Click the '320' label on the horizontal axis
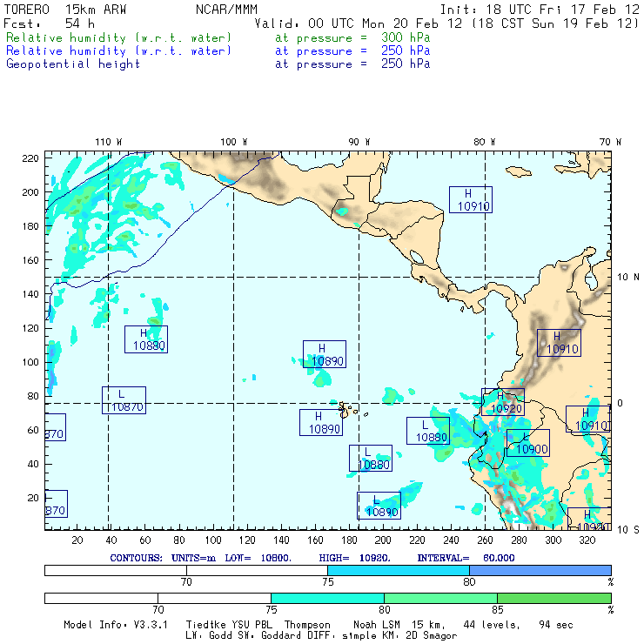Image resolution: width=644 pixels, height=644 pixels. point(587,540)
